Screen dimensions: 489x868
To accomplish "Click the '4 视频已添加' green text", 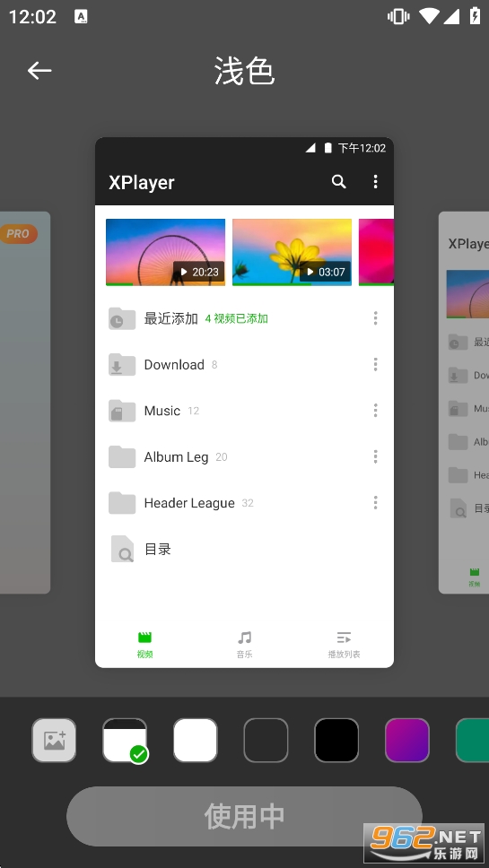I will (x=237, y=319).
